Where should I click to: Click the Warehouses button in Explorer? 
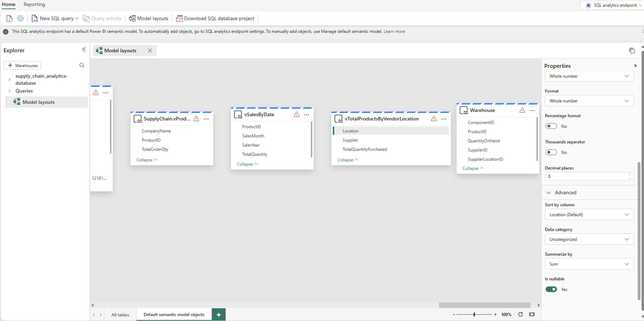pos(22,65)
